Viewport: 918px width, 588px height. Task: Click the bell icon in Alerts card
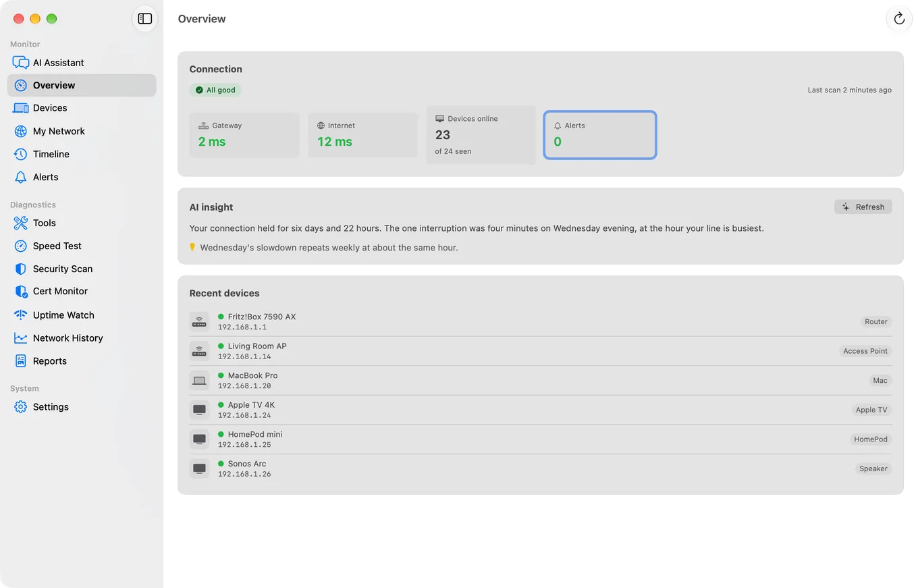tap(558, 126)
